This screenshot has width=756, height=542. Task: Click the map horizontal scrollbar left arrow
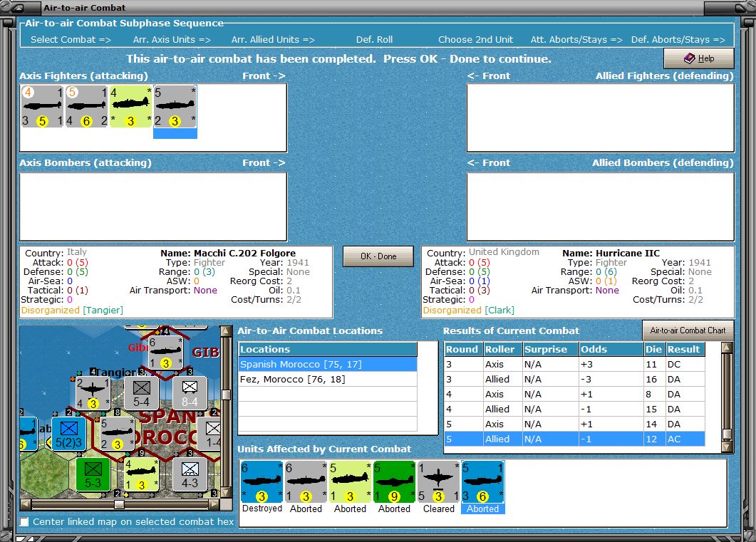pyautogui.click(x=26, y=504)
